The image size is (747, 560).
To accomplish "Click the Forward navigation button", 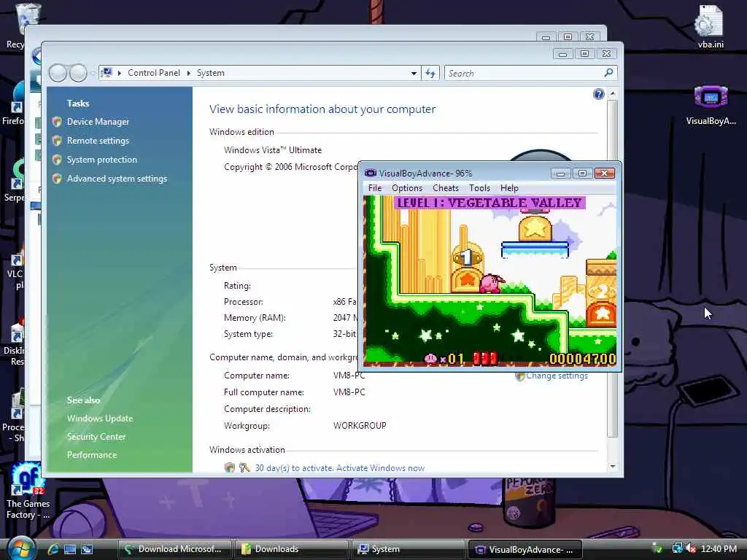I will point(79,74).
